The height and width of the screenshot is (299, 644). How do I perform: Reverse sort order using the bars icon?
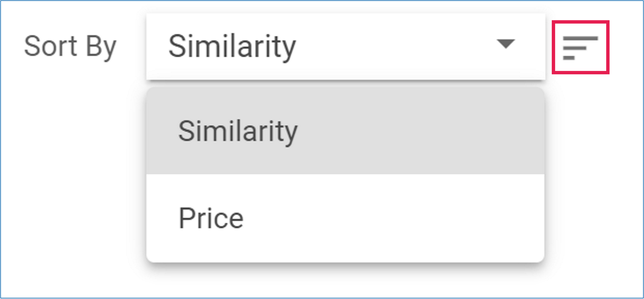point(580,47)
